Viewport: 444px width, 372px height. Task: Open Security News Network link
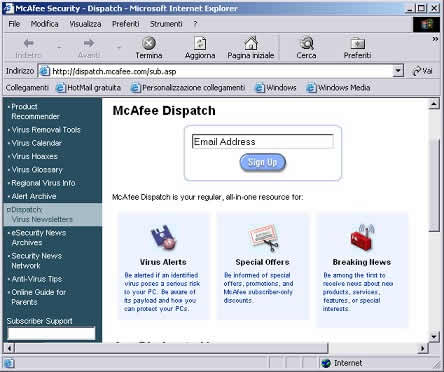coord(36,261)
